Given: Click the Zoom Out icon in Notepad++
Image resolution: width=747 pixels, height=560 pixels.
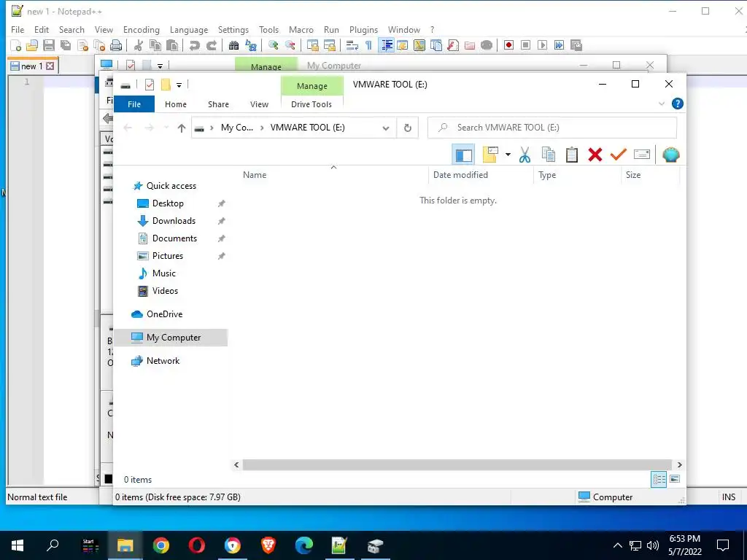Looking at the screenshot, I should pyautogui.click(x=290, y=45).
